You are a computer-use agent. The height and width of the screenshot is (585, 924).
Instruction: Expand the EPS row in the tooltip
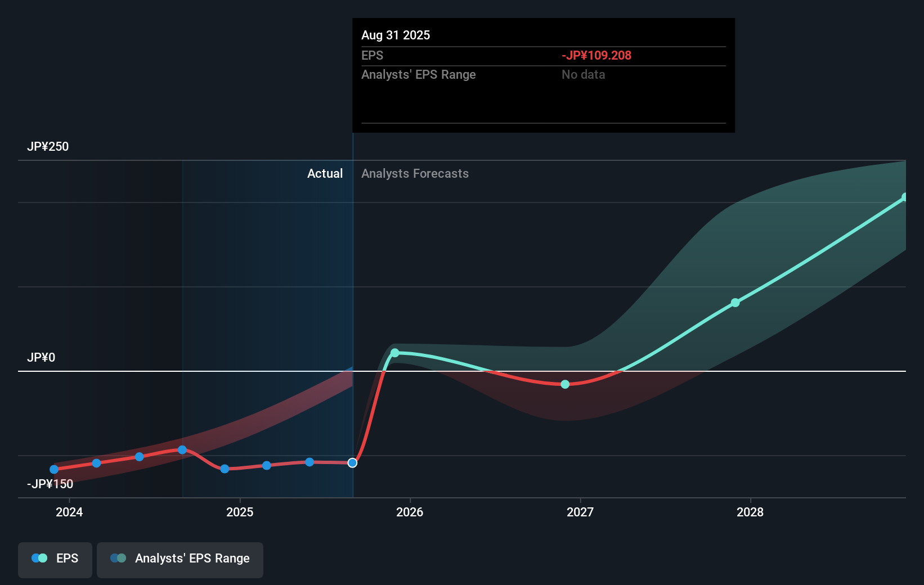pos(372,56)
